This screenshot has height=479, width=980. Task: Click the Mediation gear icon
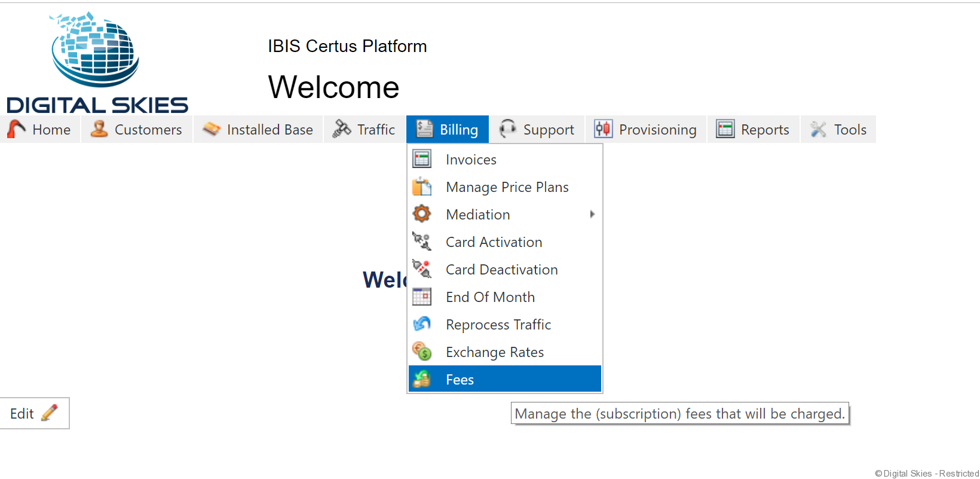422,214
